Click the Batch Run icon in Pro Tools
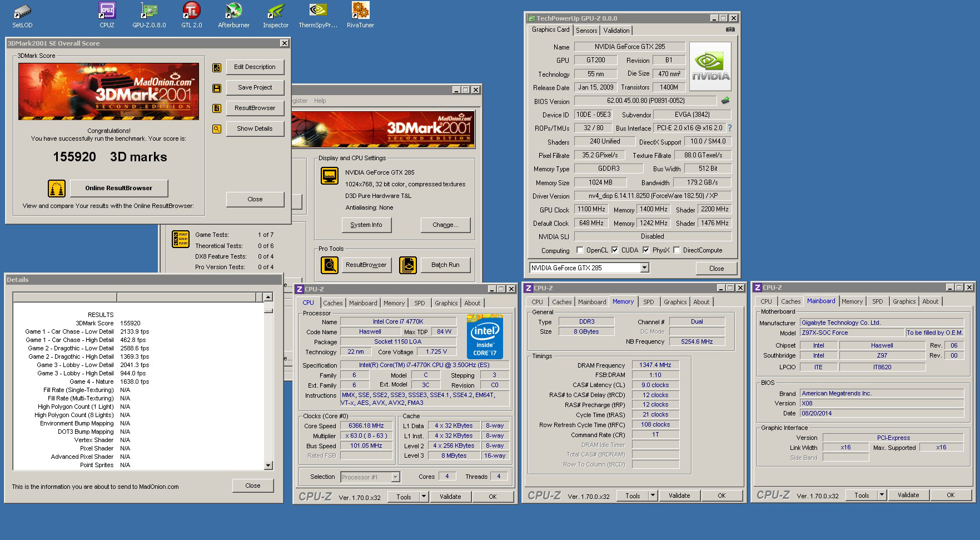Viewport: 980px width, 540px height. pos(408,265)
